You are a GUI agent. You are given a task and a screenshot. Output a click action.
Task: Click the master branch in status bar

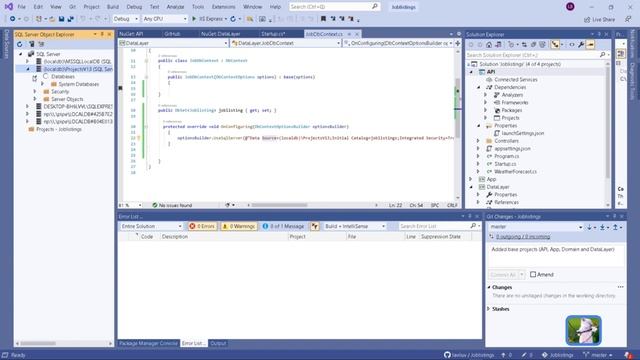[x=598, y=355]
